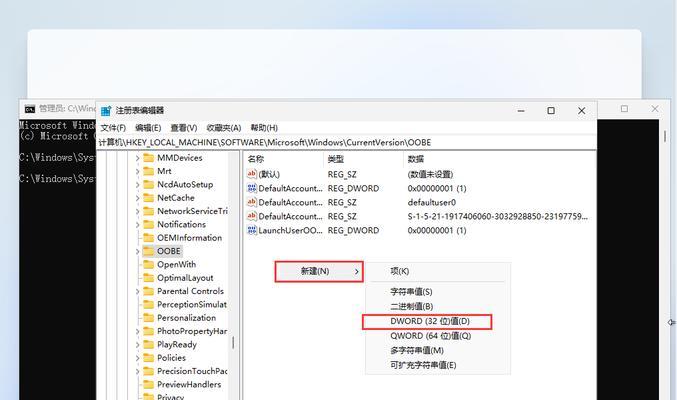Viewport: 677px width, 400px height.
Task: Click the (默认) string value icon
Action: [x=252, y=174]
